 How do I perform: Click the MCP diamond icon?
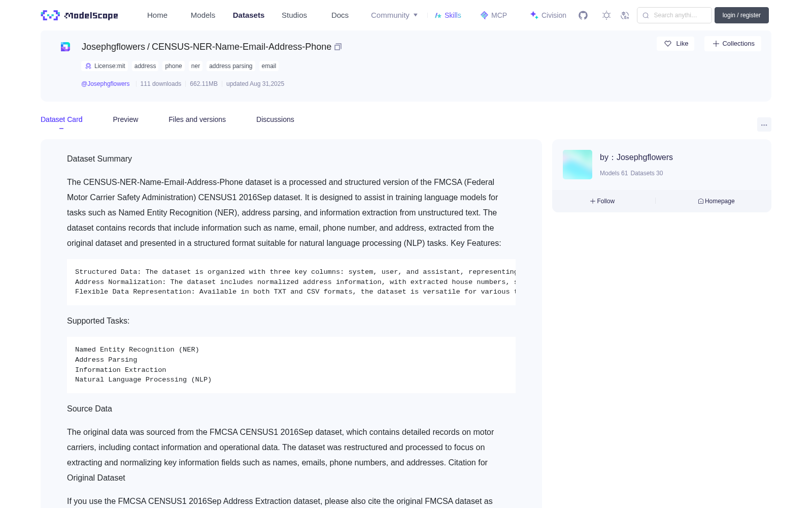[484, 15]
